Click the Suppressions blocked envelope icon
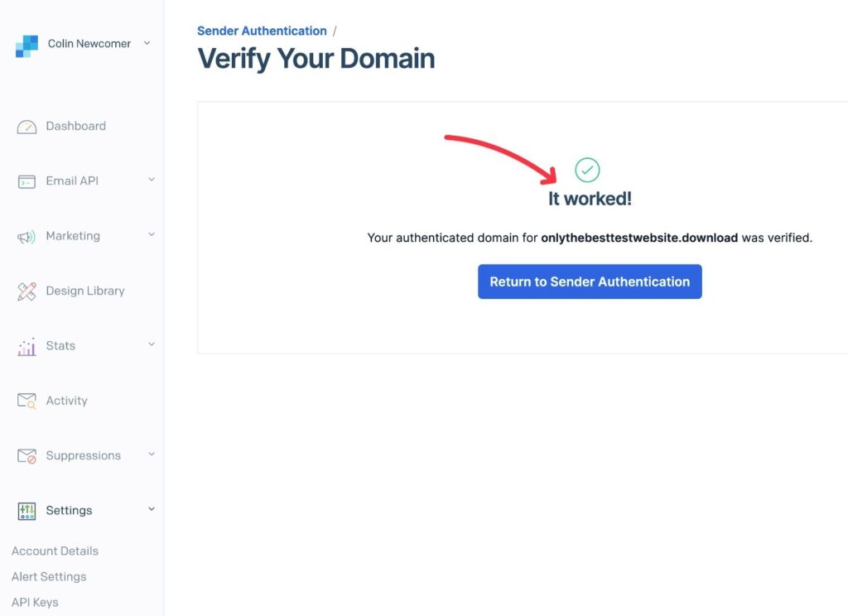The height and width of the screenshot is (616, 848). coord(26,455)
